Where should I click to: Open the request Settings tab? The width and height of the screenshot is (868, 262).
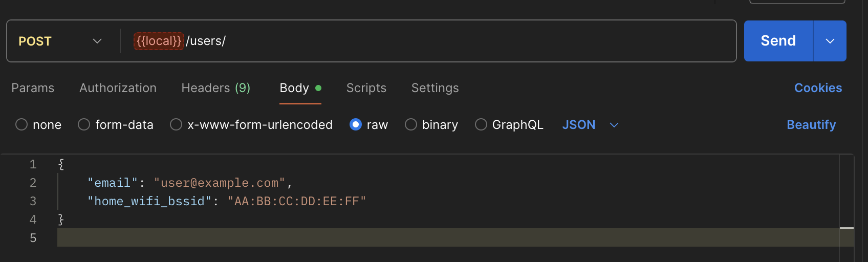tap(435, 88)
